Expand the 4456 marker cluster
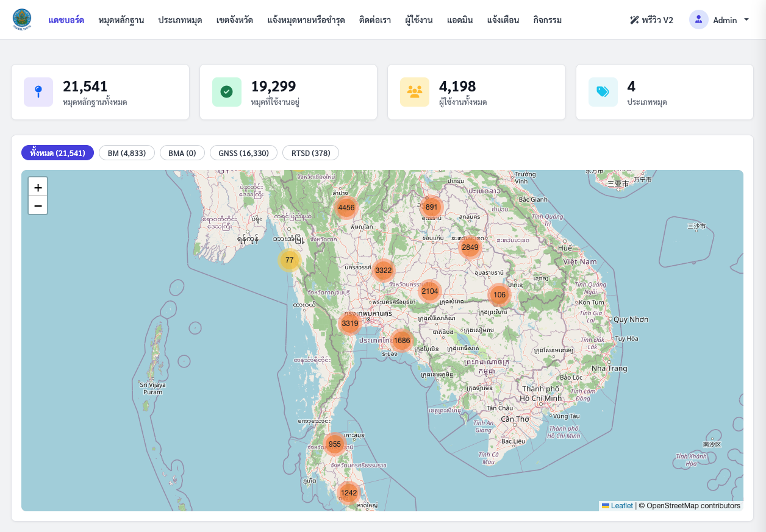This screenshot has height=532, width=766. (346, 208)
